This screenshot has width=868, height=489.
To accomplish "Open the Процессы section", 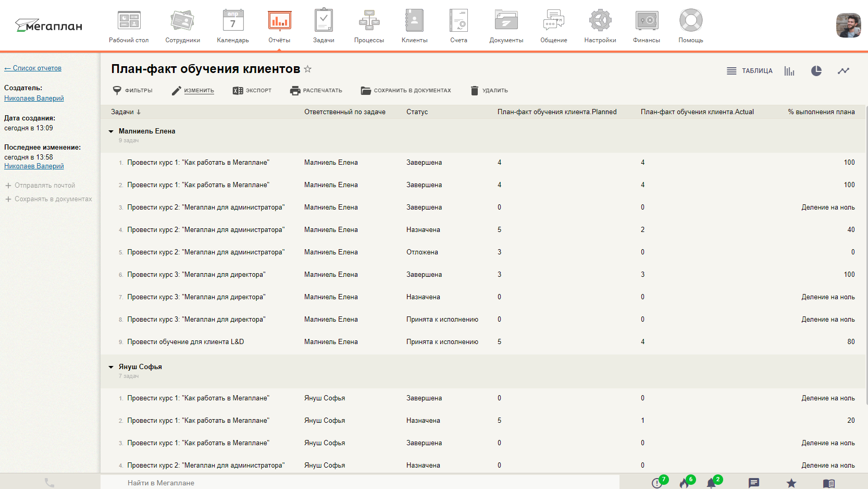I will click(369, 26).
